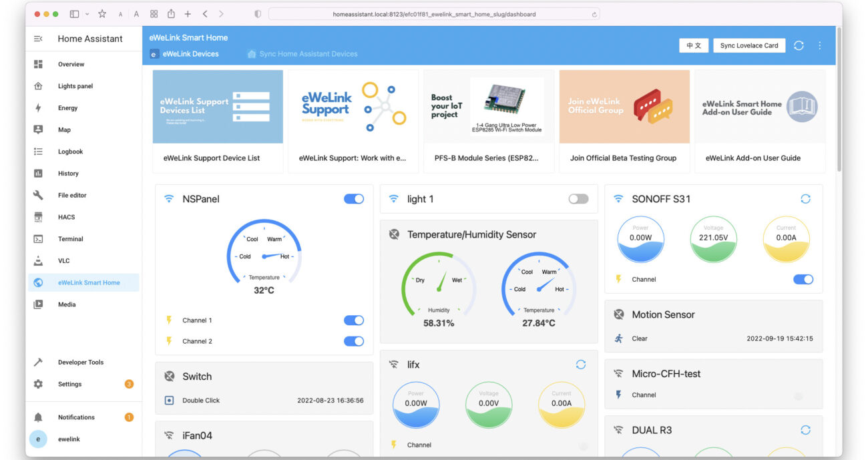Refresh the DUAL R3 card
Viewport: 868px width, 460px height.
(805, 431)
